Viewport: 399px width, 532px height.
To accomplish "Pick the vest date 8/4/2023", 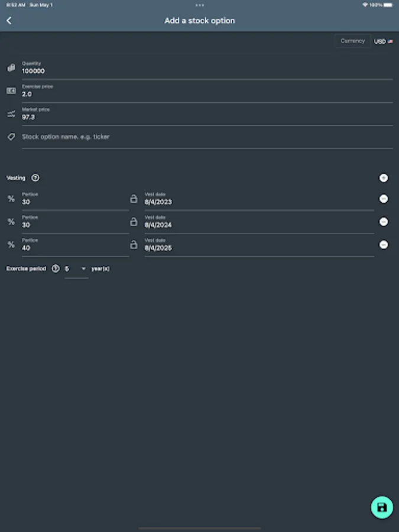I will [259, 202].
